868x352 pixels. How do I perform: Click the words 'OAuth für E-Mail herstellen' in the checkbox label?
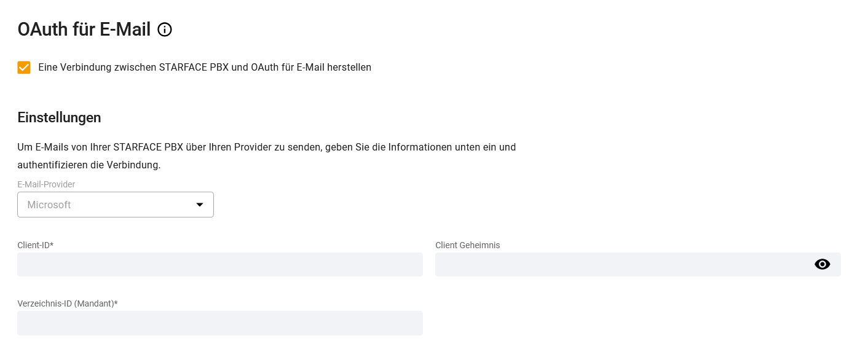pos(311,68)
